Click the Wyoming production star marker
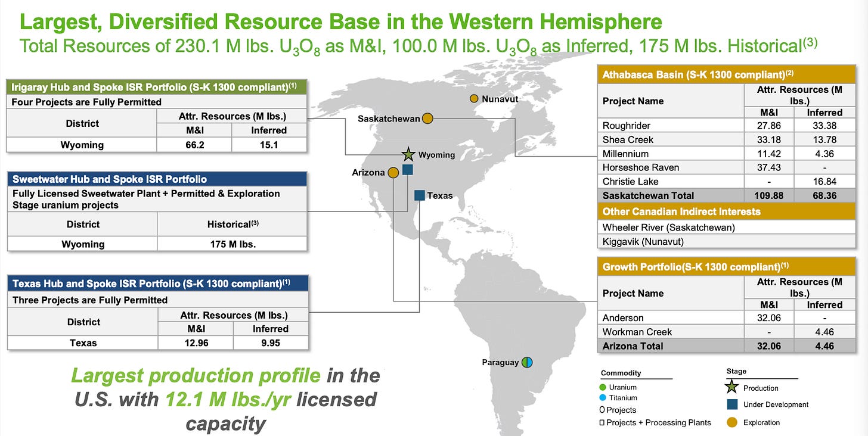The image size is (868, 436). tap(408, 154)
